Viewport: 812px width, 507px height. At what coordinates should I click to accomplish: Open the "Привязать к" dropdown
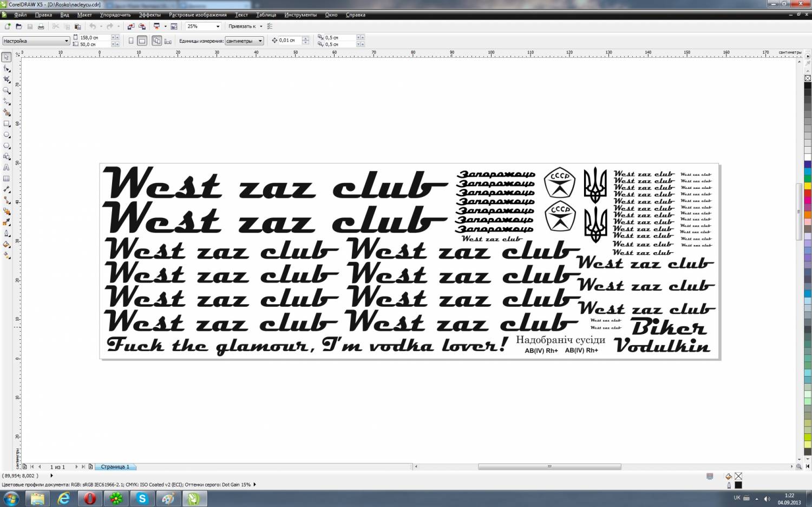tap(261, 26)
